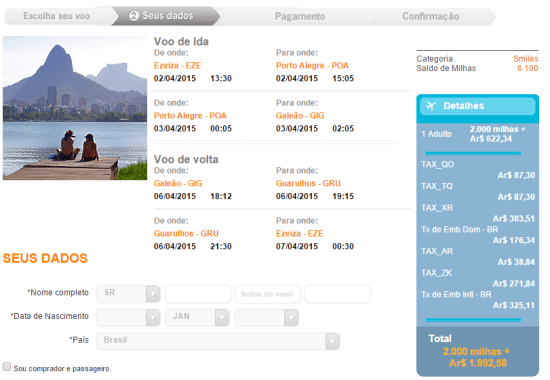Screen dimensions: 550x380
Task: Click the TAX_TQ fee row
Action: [x=478, y=192]
